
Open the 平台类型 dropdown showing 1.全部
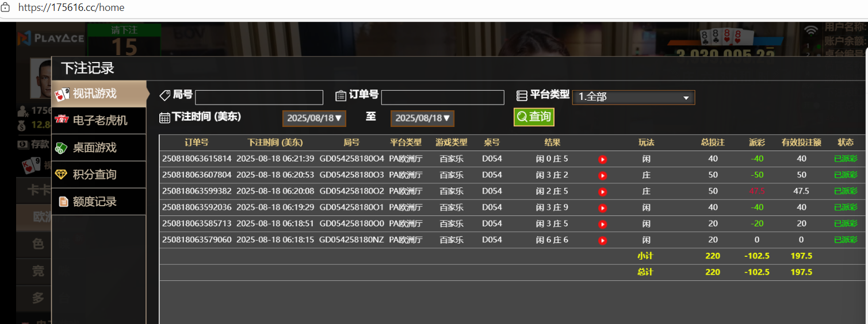633,97
